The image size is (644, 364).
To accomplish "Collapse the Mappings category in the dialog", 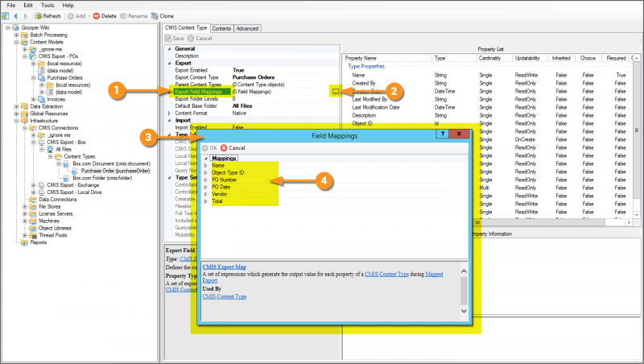I will [206, 158].
